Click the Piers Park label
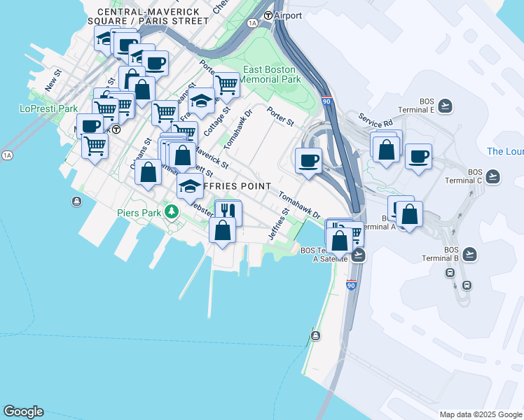The width and height of the screenshot is (524, 420). click(x=139, y=213)
